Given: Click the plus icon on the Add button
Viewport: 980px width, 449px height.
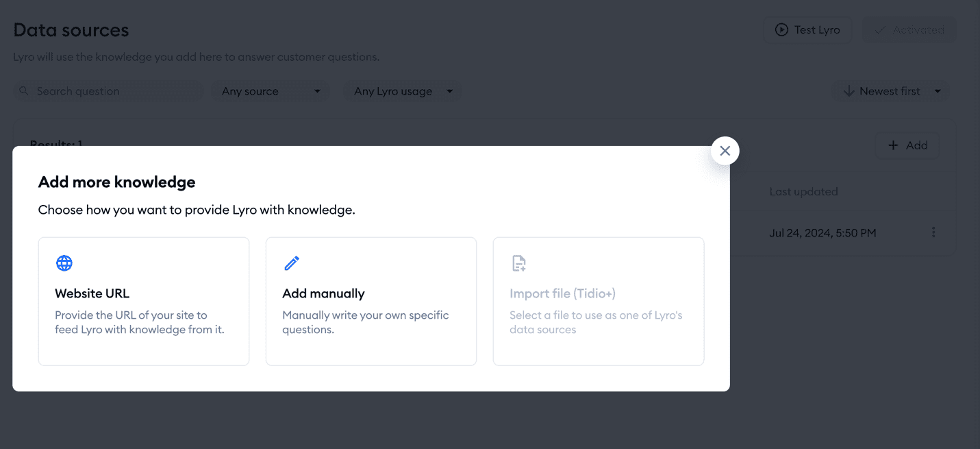Looking at the screenshot, I should pyautogui.click(x=893, y=145).
